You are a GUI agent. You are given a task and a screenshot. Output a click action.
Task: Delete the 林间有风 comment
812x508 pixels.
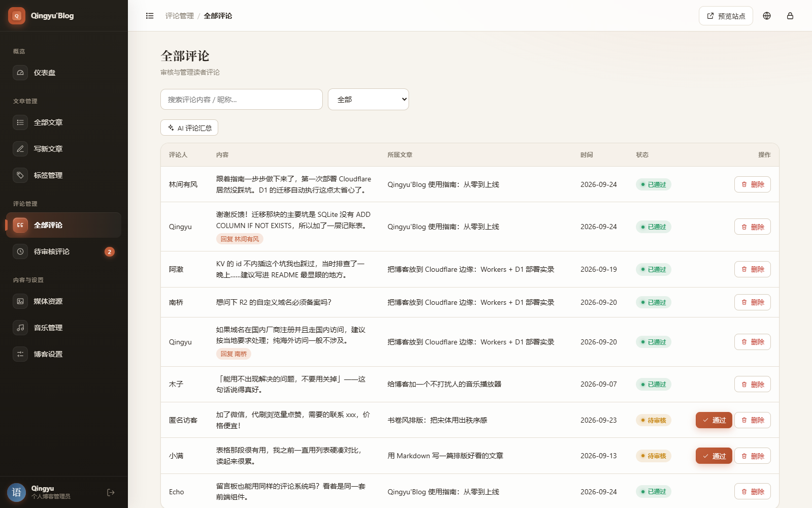[753, 184]
